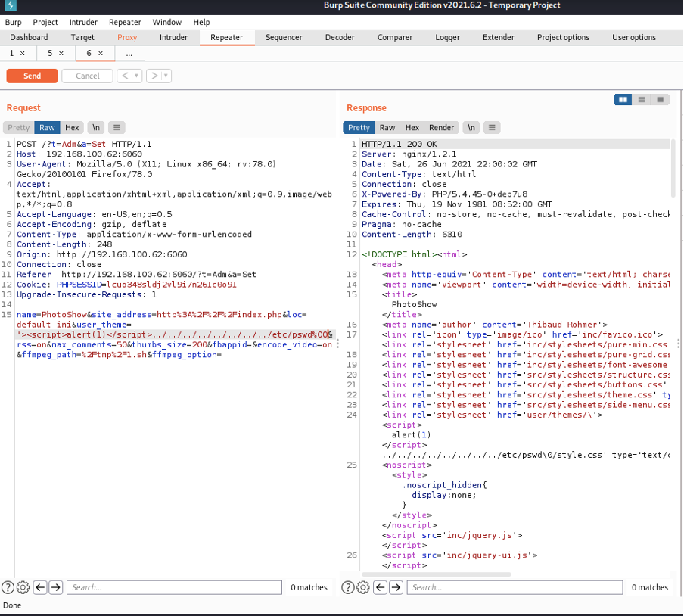Open Request search settings gear
This screenshot has height=616, width=684.
23,587
